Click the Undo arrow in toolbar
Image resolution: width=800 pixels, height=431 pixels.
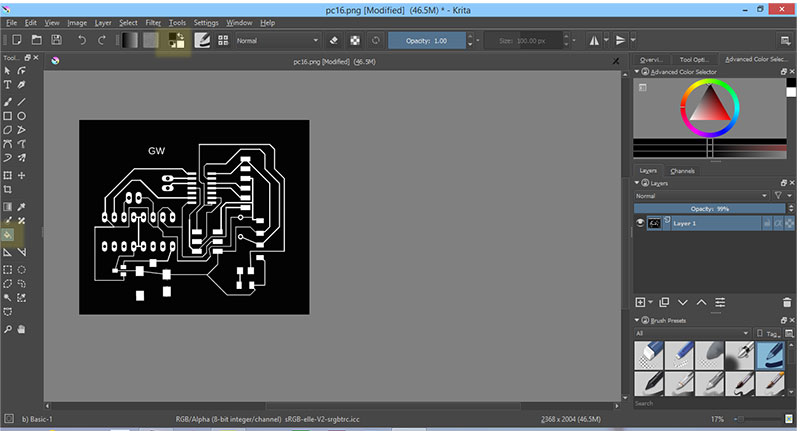[x=83, y=41]
